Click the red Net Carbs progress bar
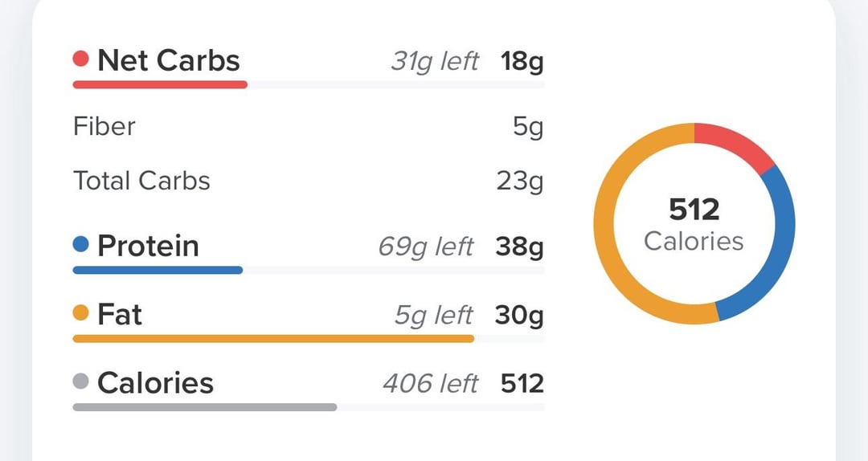This screenshot has width=868, height=461. 160,84
